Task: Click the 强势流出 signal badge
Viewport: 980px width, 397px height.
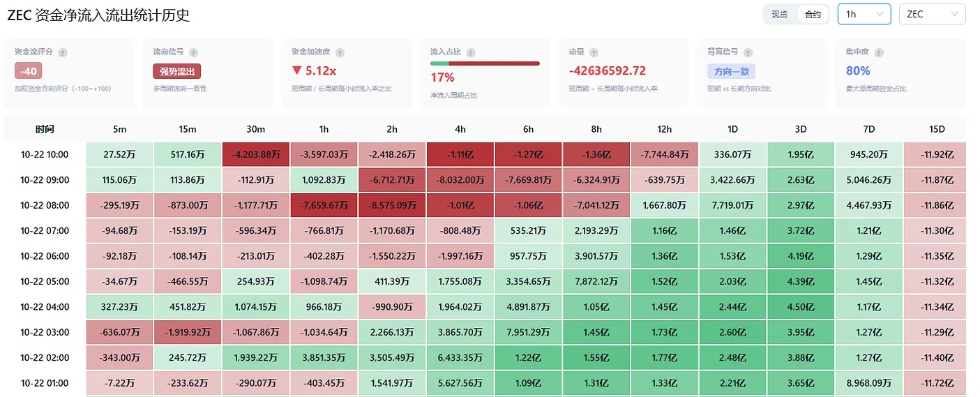Action: (x=177, y=71)
